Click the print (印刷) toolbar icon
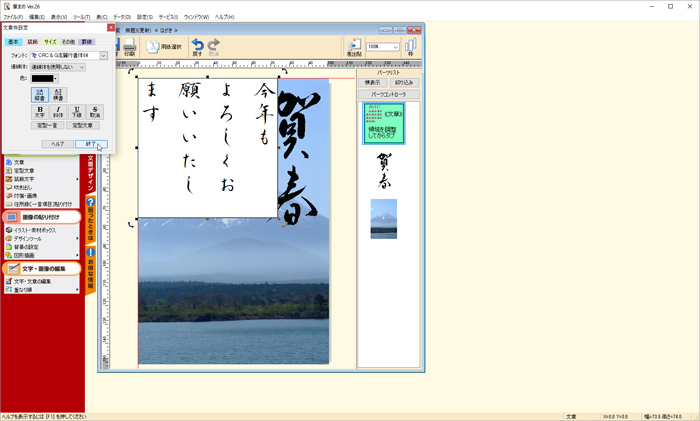 point(129,45)
